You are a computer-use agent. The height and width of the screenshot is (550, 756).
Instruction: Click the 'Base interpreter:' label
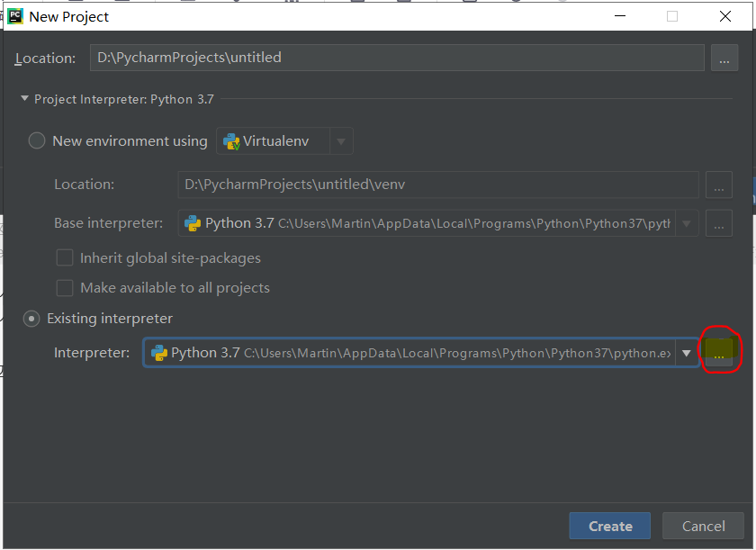pos(109,223)
